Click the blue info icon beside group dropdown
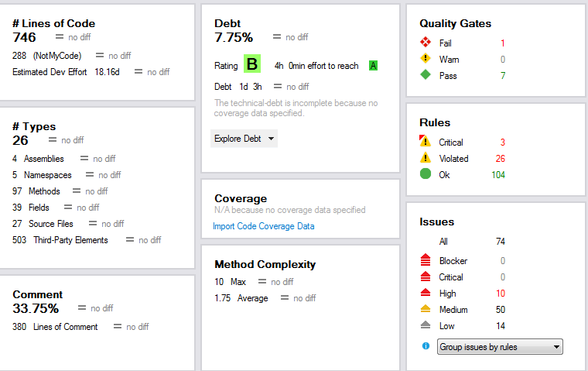588x371 pixels. (x=426, y=346)
